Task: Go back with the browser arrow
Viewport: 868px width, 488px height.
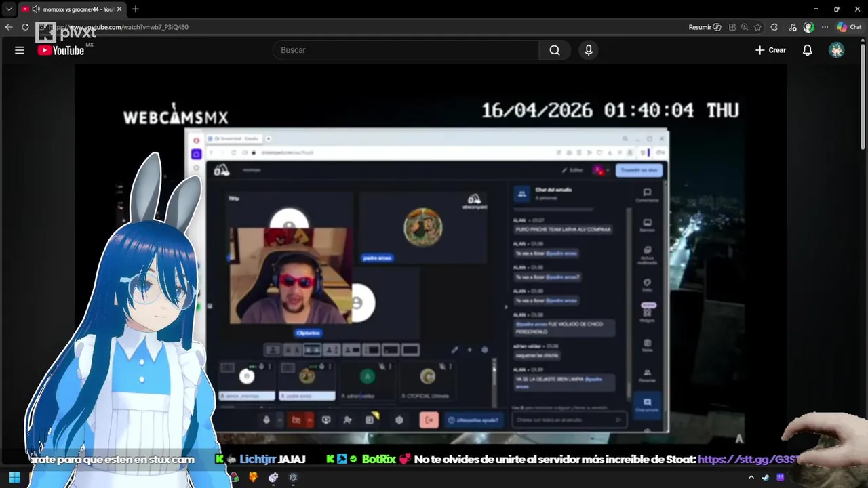Action: pos(9,27)
